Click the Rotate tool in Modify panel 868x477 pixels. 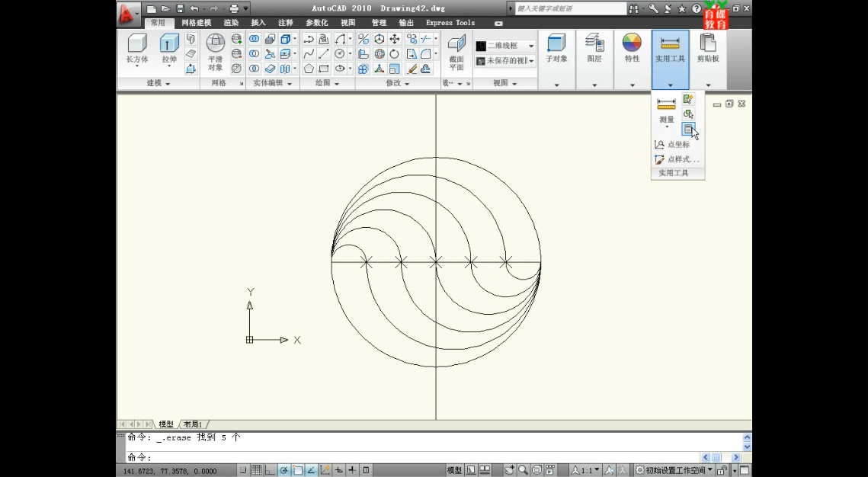pos(395,53)
